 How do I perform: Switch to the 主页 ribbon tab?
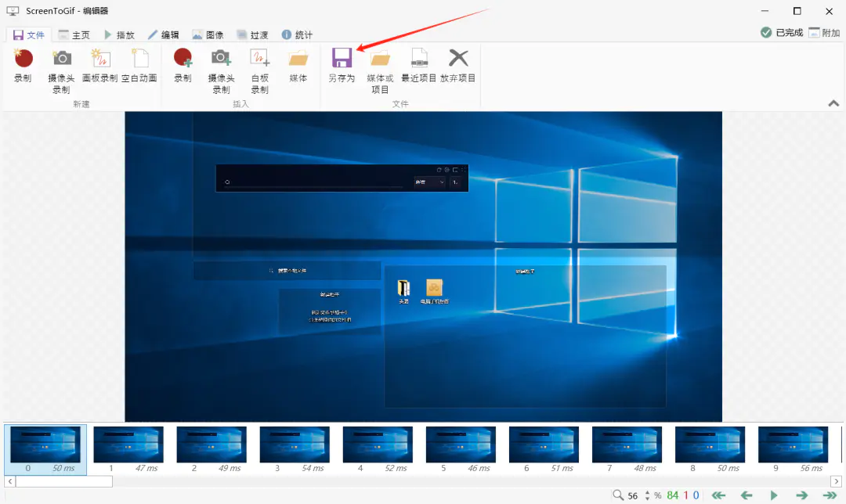[x=74, y=35]
